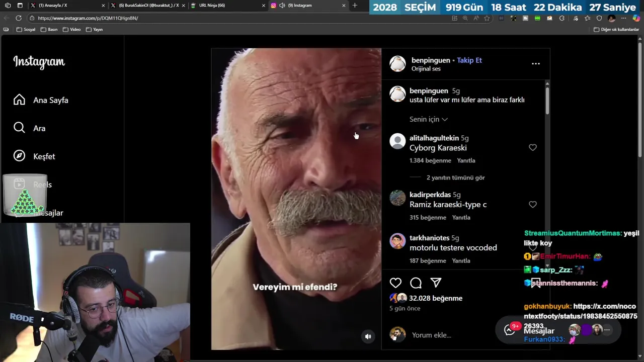
Task: Open site info lock icon
Action: [x=32, y=18]
